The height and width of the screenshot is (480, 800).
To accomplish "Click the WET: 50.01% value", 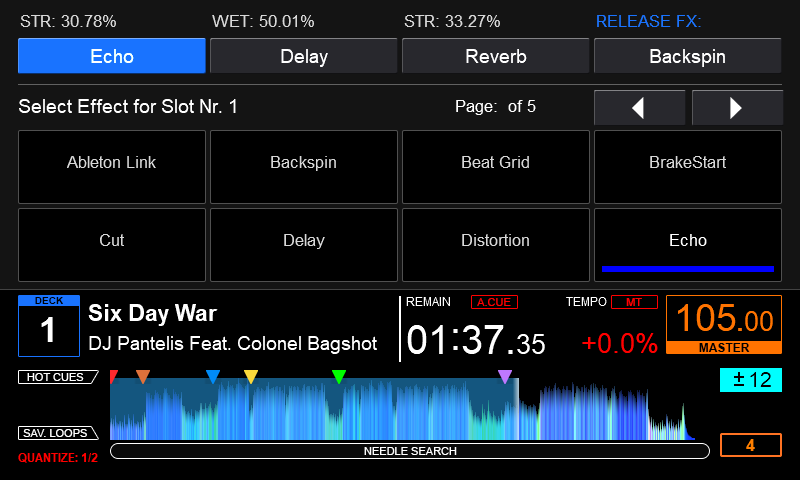I will [263, 21].
